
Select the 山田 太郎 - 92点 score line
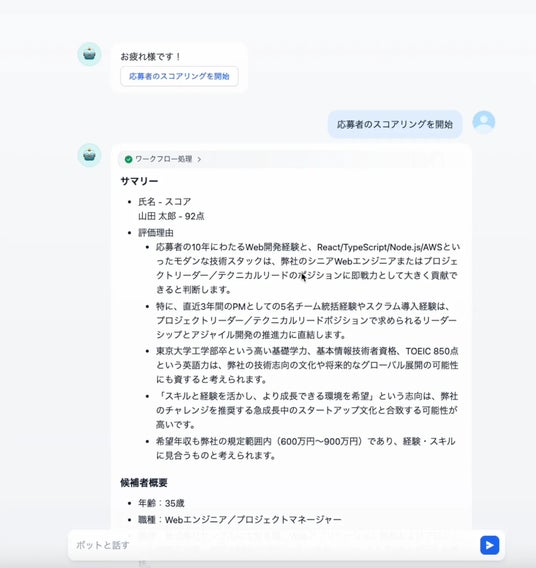coord(171,216)
